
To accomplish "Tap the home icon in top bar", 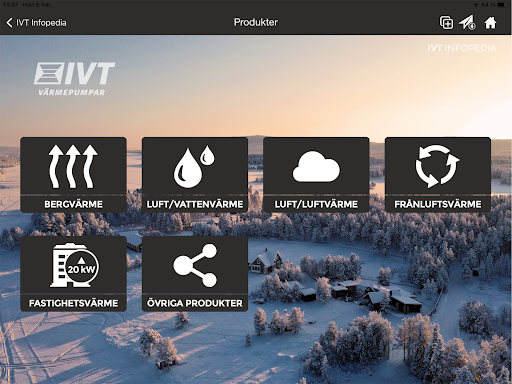I will tap(490, 23).
